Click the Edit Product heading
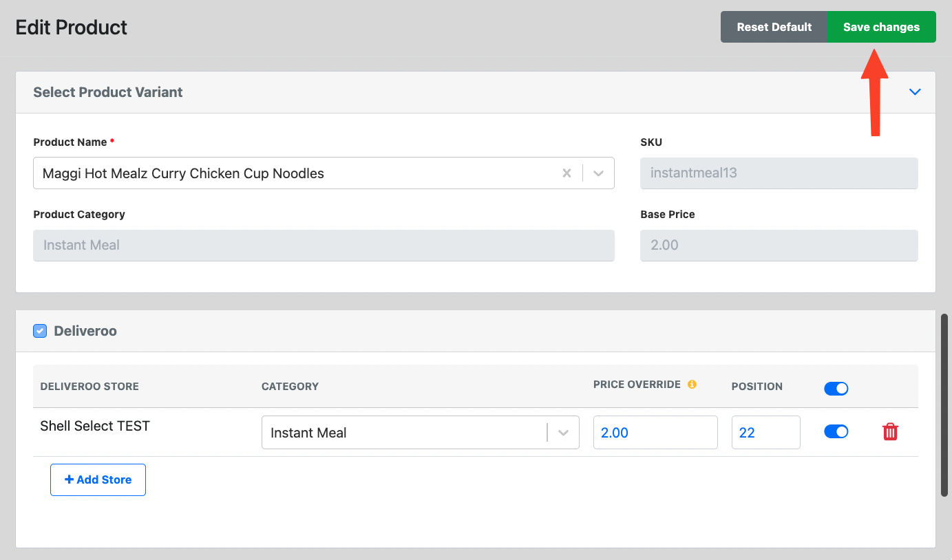Viewport: 952px width, 560px height. (x=72, y=28)
